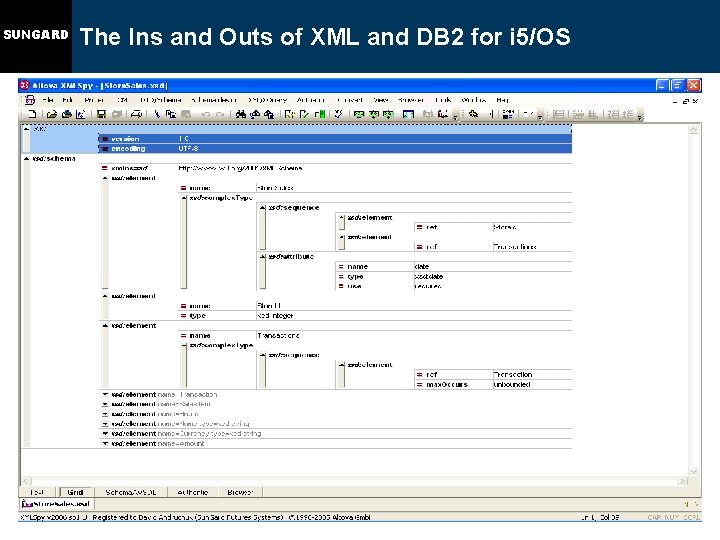Click the xsd:integer type value

pyautogui.click(x=275, y=315)
